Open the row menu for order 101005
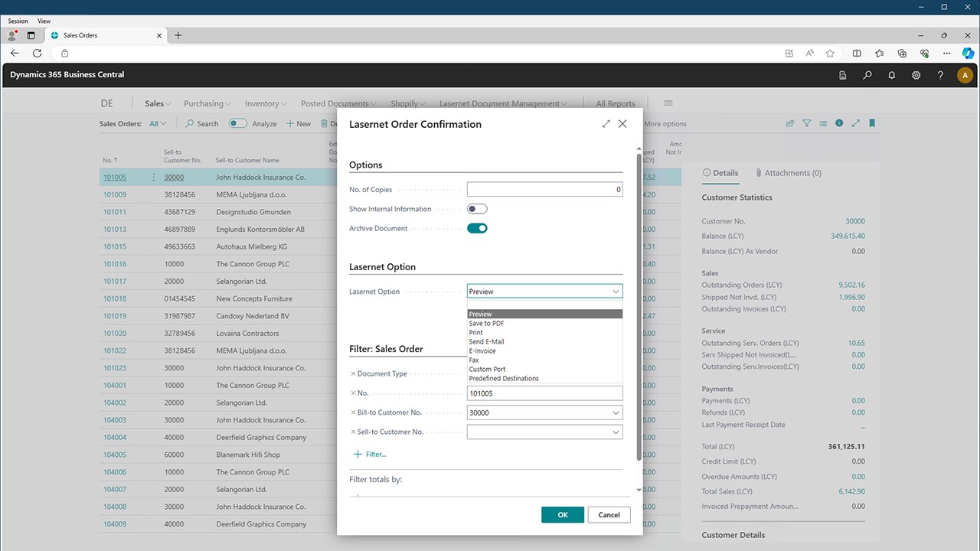The image size is (980, 551). (153, 178)
